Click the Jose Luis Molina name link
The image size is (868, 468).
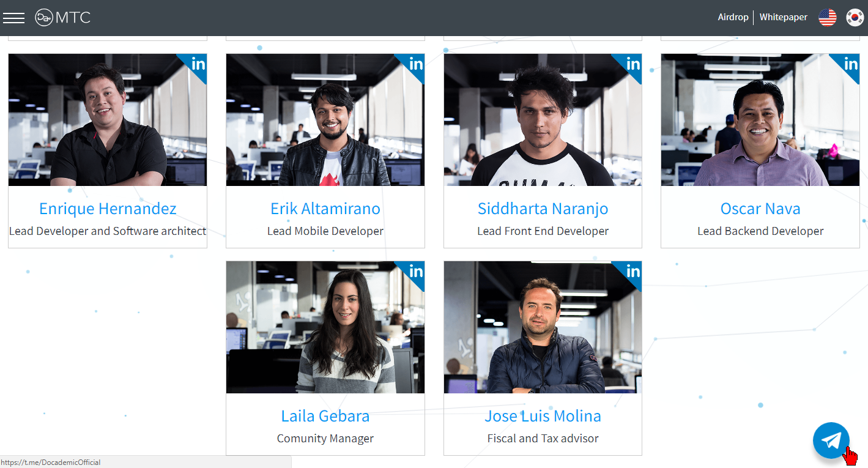[543, 416]
